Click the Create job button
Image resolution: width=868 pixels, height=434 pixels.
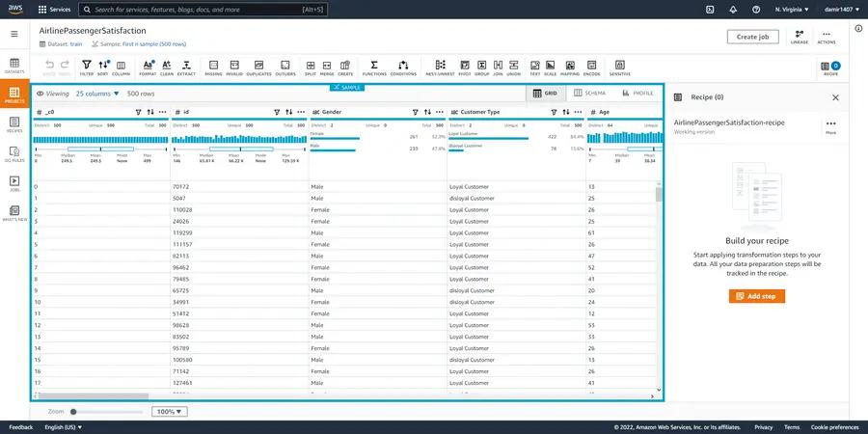[x=753, y=37]
